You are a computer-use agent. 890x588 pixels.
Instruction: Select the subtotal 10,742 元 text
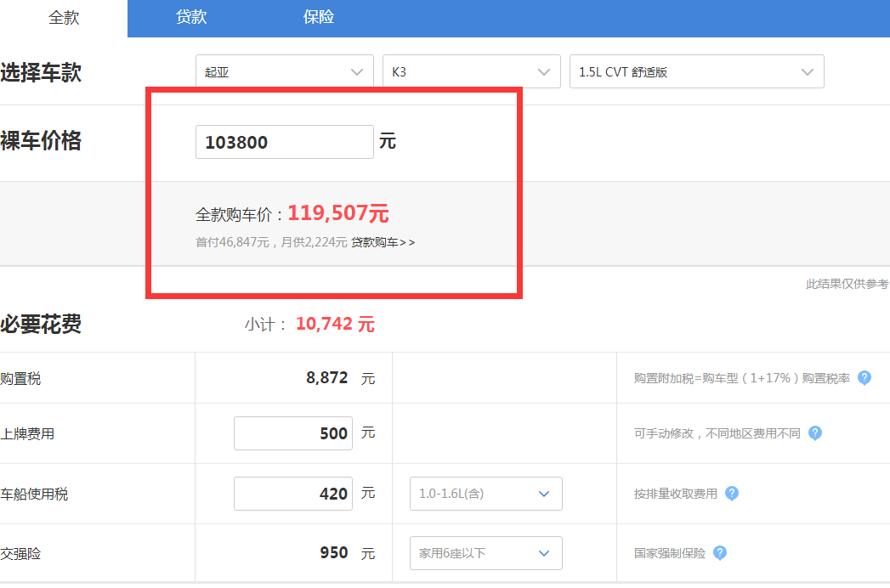coord(335,324)
